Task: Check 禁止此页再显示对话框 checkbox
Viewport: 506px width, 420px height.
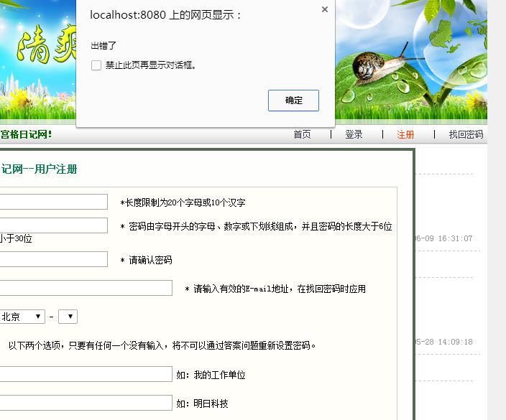Action: [96, 65]
